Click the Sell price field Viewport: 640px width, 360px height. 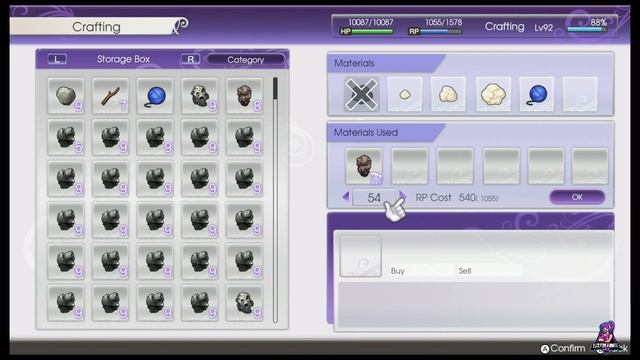tap(489, 271)
